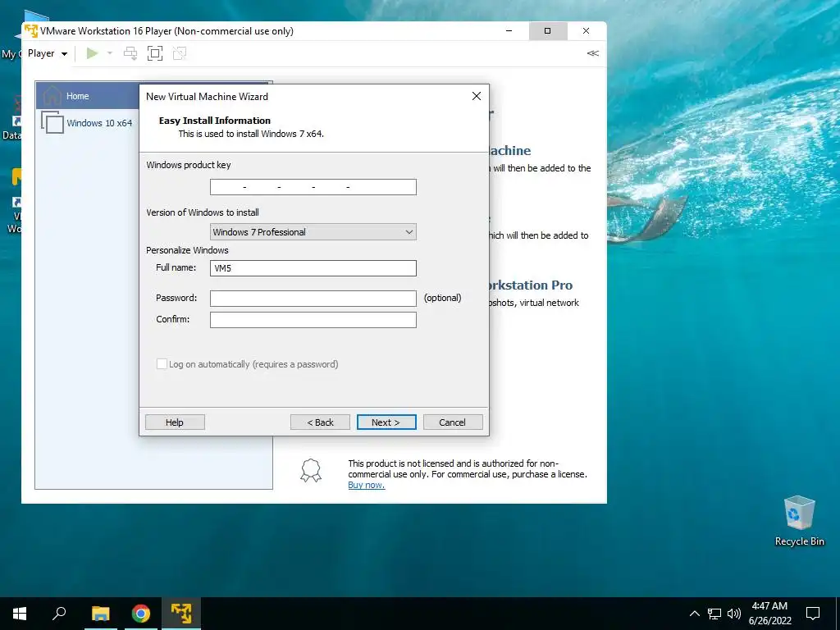Click Send Ctrl+Alt+Del toolbar icon
Viewport: 840px width, 630px height.
pos(130,53)
